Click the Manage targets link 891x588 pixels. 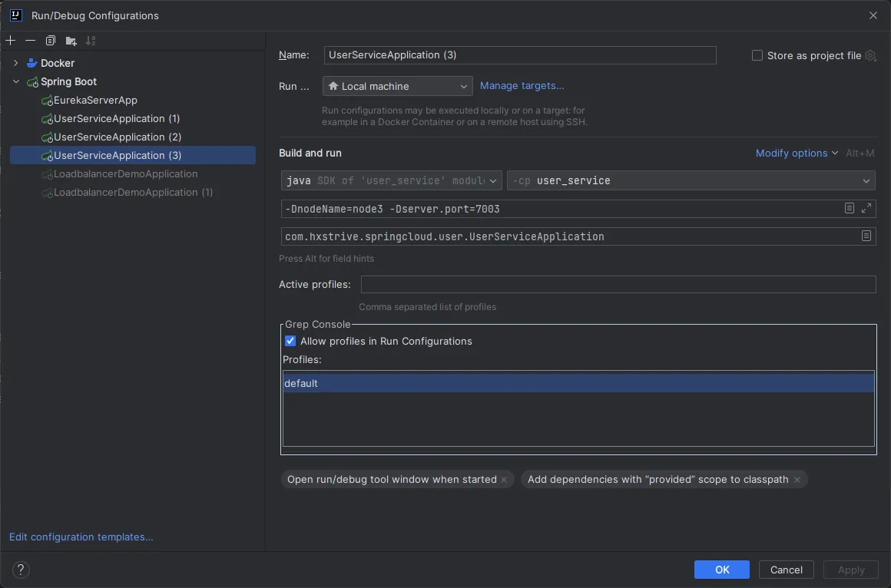pyautogui.click(x=522, y=86)
